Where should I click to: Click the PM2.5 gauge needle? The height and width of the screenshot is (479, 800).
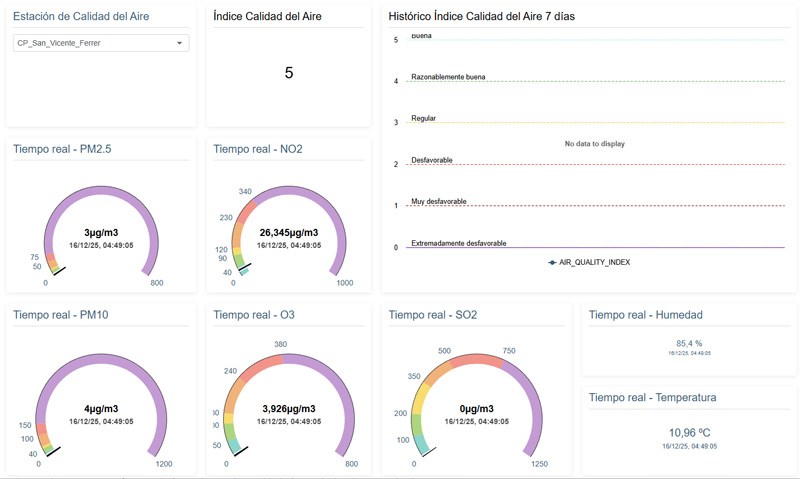pos(58,269)
